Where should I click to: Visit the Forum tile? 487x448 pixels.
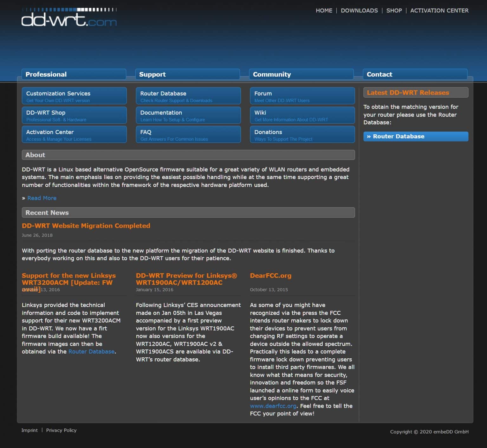pyautogui.click(x=302, y=96)
